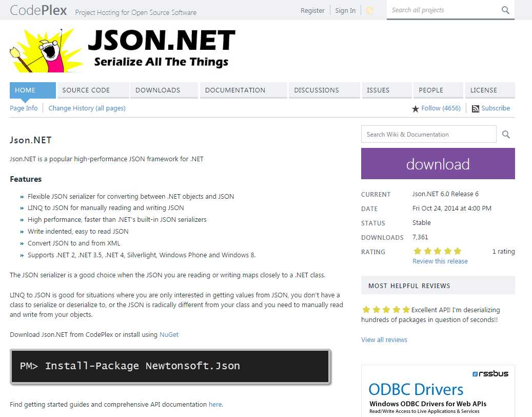Click the release rating stars
532x417 pixels.
coord(437,251)
